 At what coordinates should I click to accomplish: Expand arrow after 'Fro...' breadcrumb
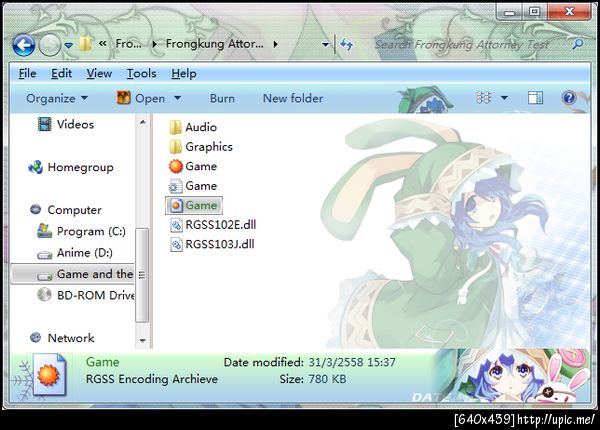coord(154,44)
